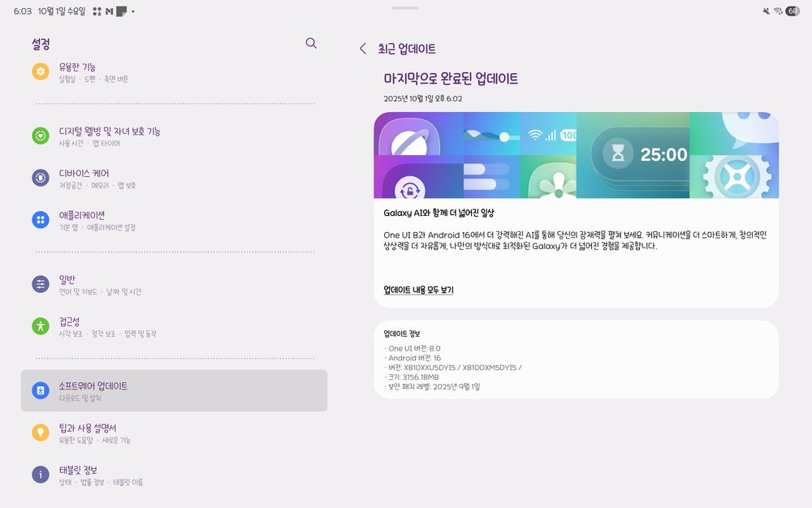The width and height of the screenshot is (812, 508).
Task: Tap 업데이트 내용 모두 보기 link
Action: 418,290
